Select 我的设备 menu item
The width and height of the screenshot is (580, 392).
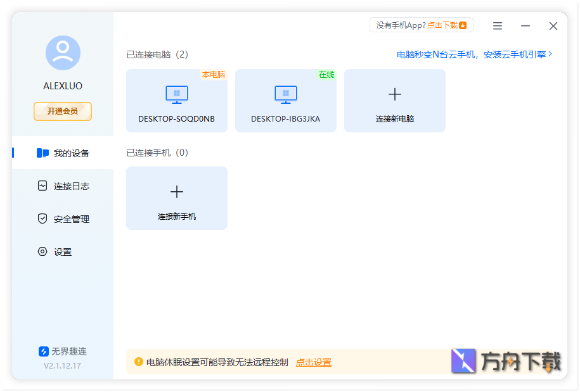point(63,153)
